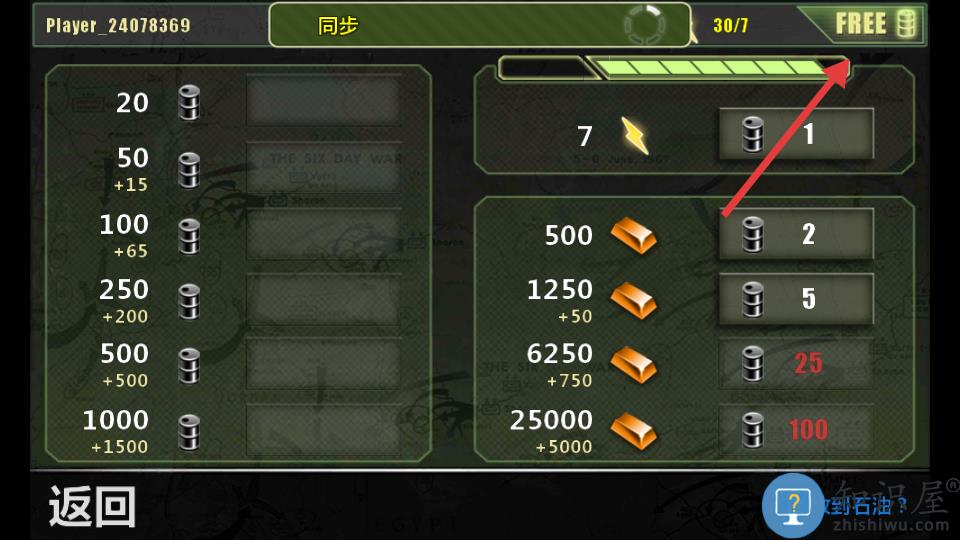The width and height of the screenshot is (960, 540).
Task: Buy 500 gold for 2 barrels
Action: click(796, 234)
